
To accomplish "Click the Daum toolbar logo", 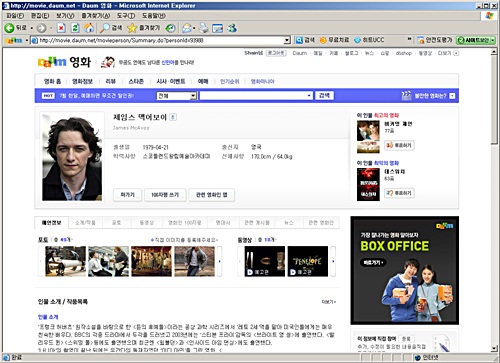I will [x=14, y=40].
